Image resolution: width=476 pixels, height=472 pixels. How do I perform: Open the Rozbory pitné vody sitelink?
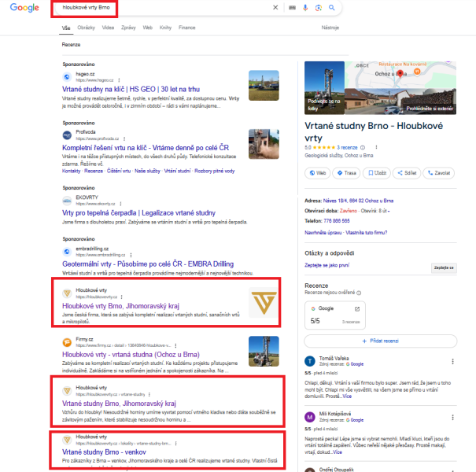(214, 171)
